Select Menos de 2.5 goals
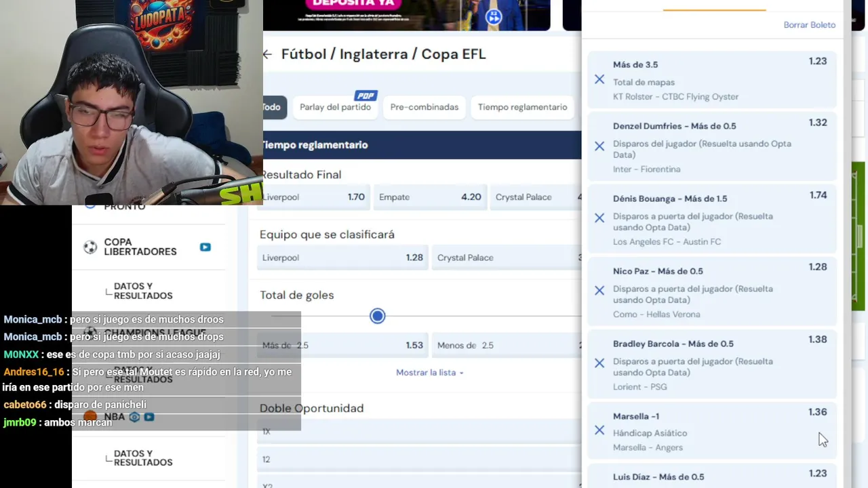The width and height of the screenshot is (868, 488). click(507, 346)
